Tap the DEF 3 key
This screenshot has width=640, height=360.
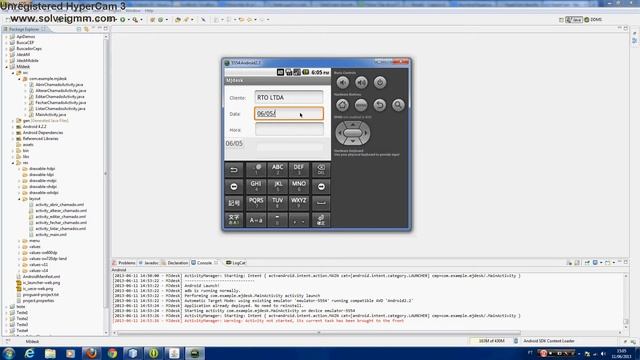(x=299, y=169)
